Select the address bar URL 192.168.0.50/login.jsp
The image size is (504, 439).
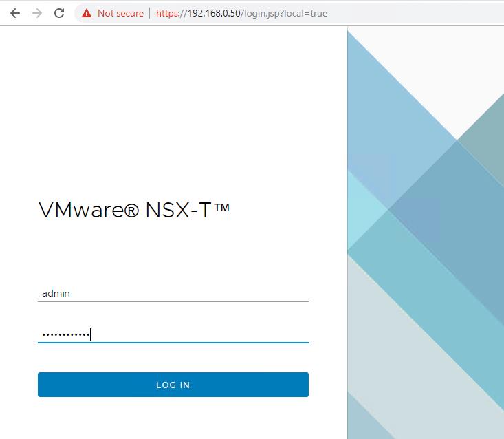(242, 13)
